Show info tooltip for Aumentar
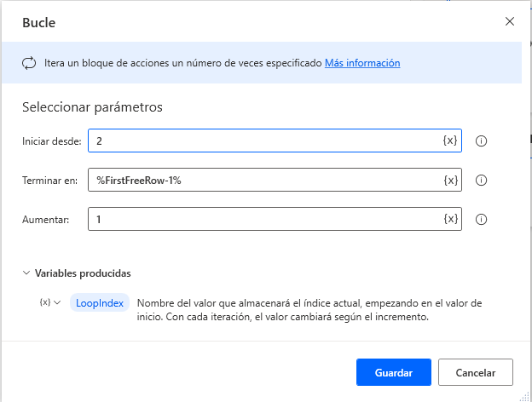This screenshot has width=532, height=402. (x=481, y=219)
